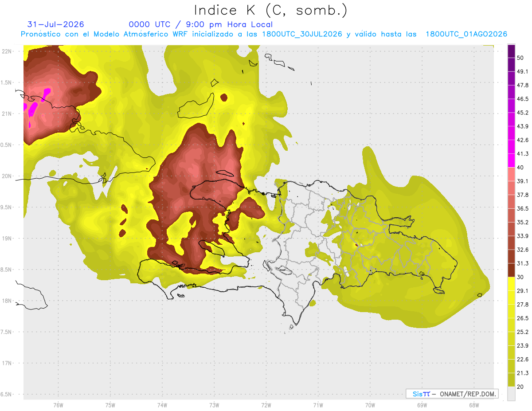Click the colorbar value '21.3'

tap(523, 373)
